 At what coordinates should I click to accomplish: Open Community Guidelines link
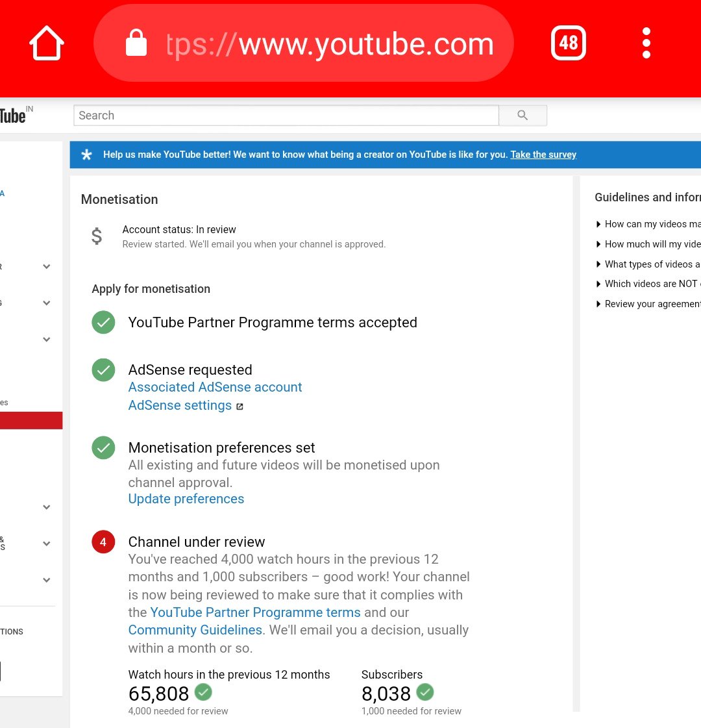tap(195, 630)
